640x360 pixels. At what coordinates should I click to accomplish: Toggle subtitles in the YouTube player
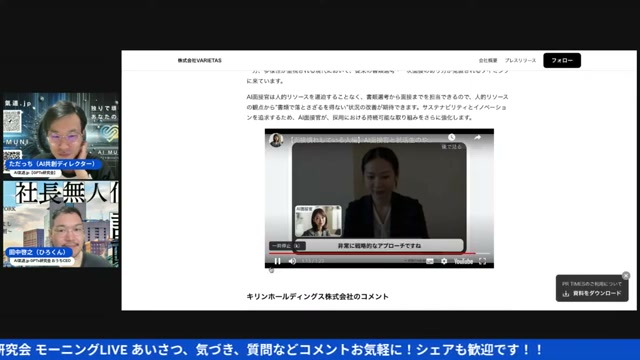click(x=430, y=261)
